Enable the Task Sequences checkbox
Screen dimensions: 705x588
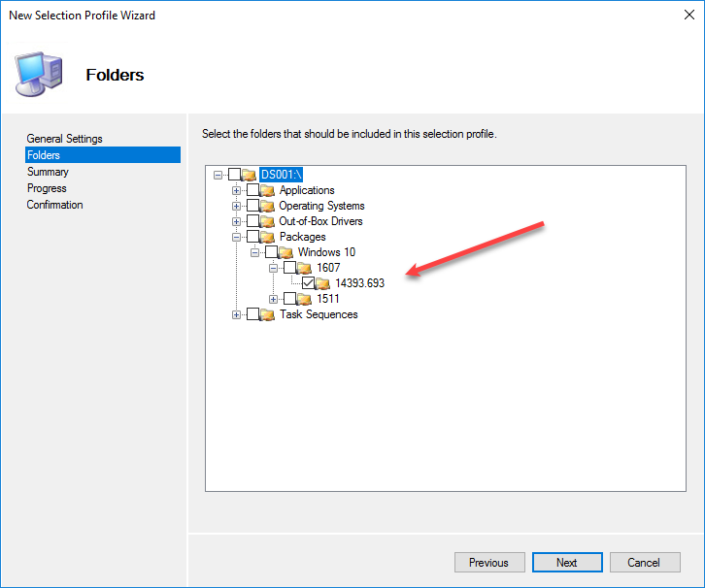(252, 314)
